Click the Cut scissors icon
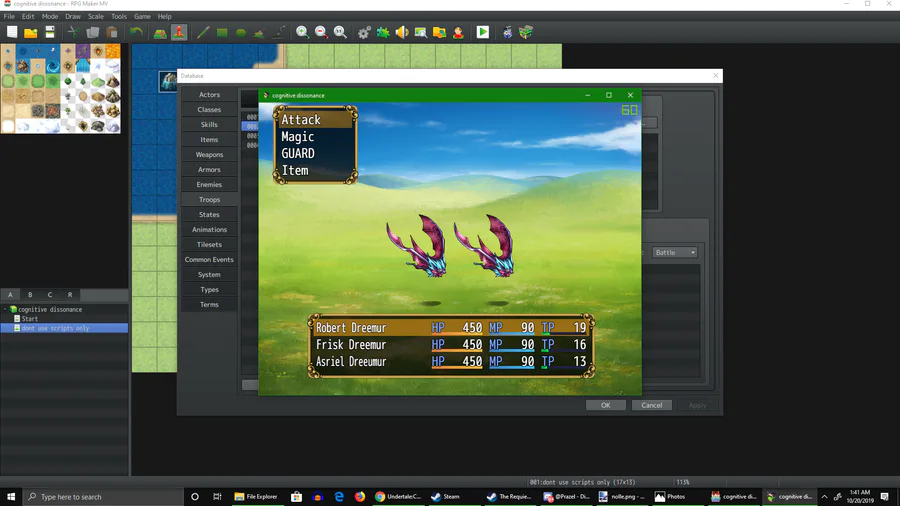 [73, 32]
